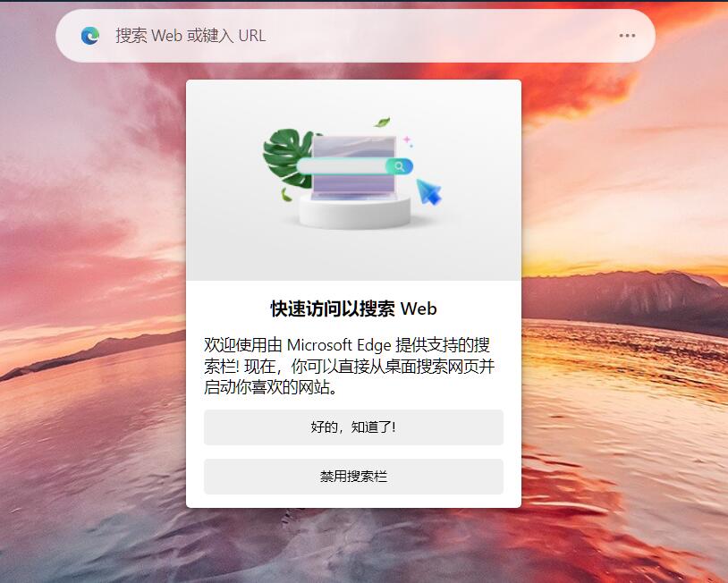Screen dimensions: 728x583
Task: Click the Microsoft Edge logo icon
Action: point(90,36)
